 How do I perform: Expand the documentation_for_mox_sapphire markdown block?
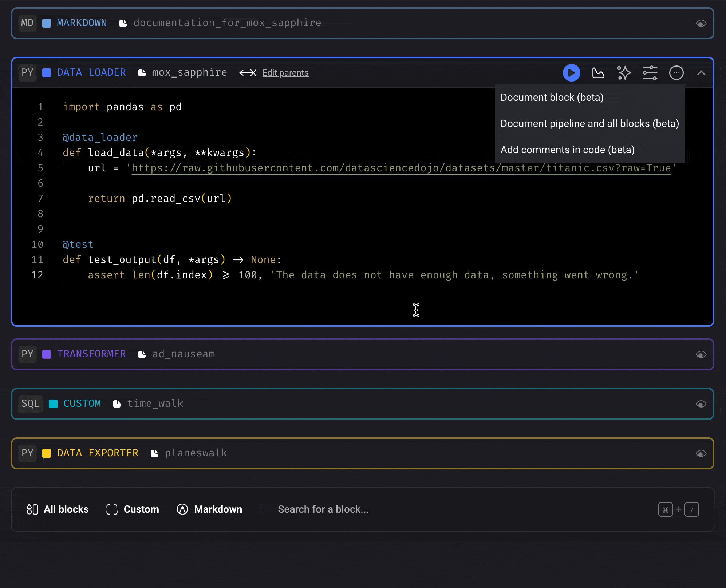point(701,23)
